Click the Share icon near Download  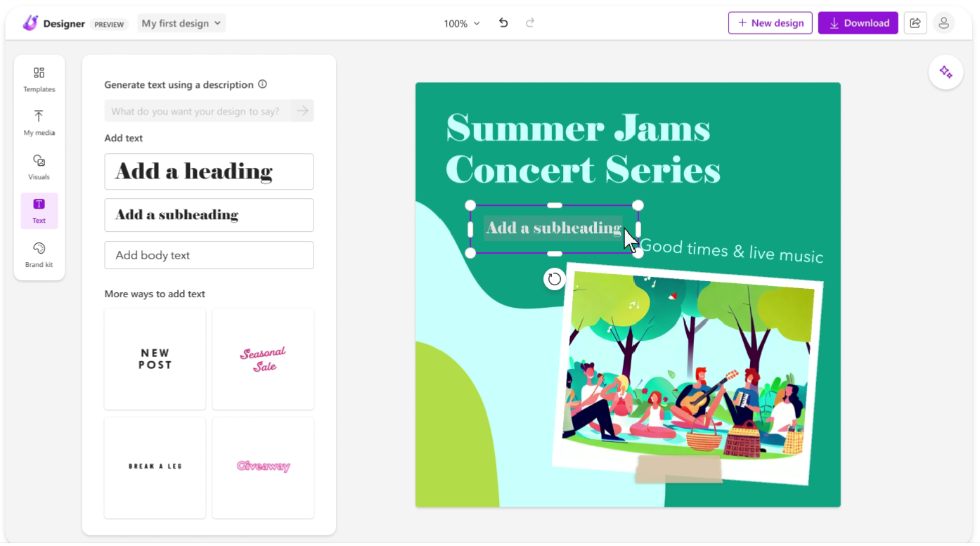(915, 22)
